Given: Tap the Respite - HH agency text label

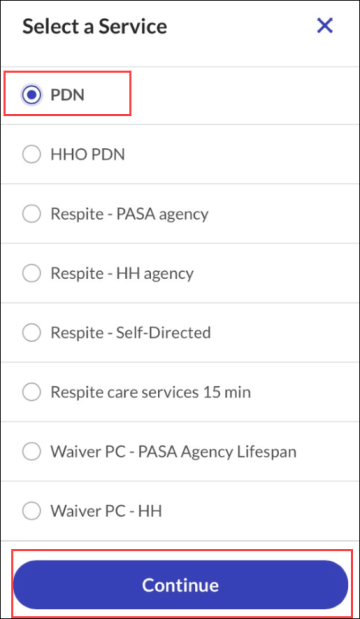Looking at the screenshot, I should click(122, 274).
